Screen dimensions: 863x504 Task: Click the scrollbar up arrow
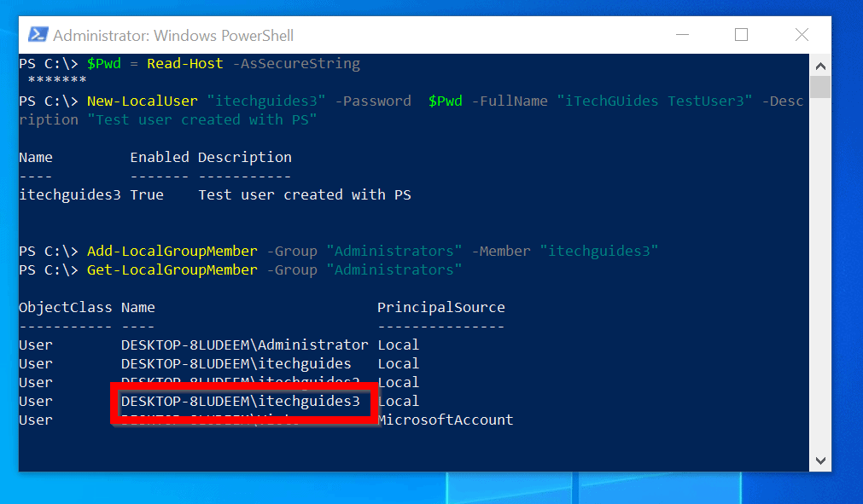click(x=820, y=66)
